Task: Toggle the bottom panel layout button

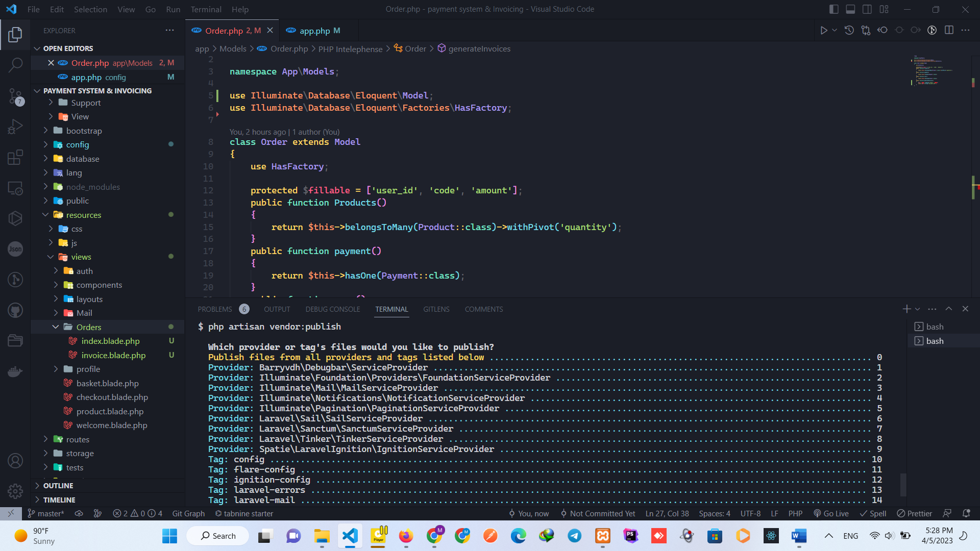Action: pos(850,9)
